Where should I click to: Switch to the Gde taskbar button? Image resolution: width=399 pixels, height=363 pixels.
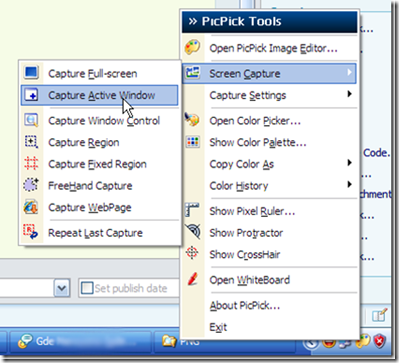click(x=81, y=342)
